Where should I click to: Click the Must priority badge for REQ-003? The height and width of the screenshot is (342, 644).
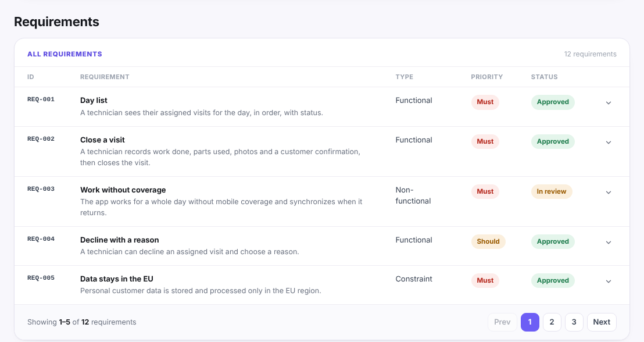coord(485,191)
